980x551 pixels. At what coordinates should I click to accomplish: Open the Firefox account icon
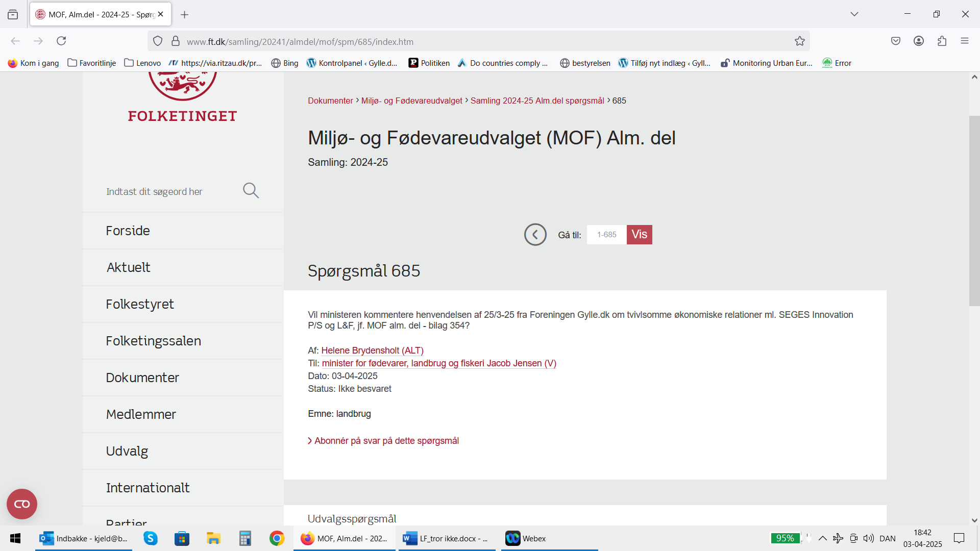[919, 41]
